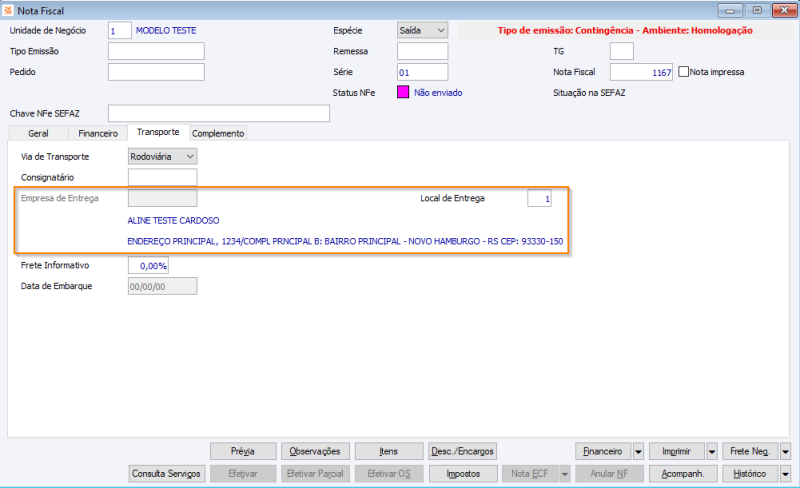Click the Consignatário input field
Image resolution: width=800 pixels, height=488 pixels.
[x=162, y=177]
